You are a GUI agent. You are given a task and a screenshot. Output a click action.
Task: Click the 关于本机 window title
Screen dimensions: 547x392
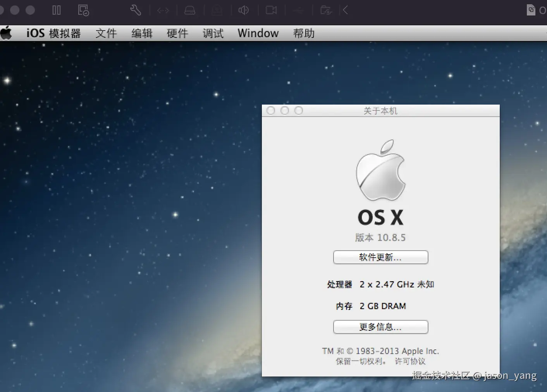(380, 111)
